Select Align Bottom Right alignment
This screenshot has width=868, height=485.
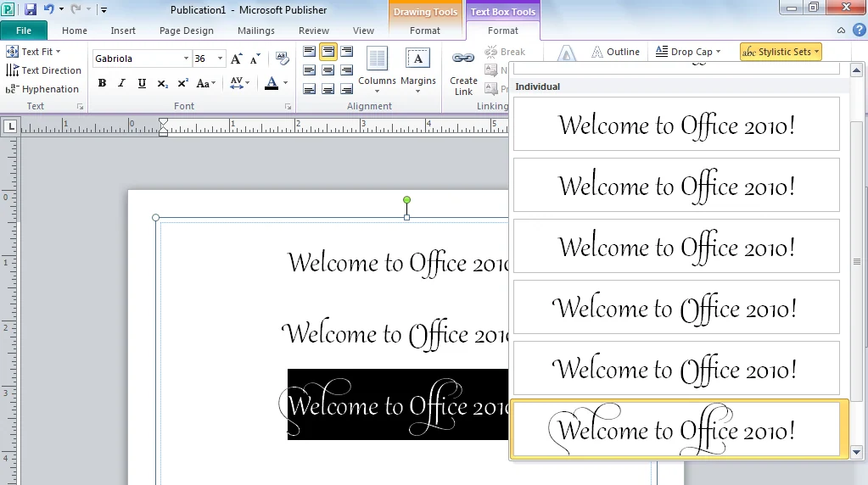point(346,89)
